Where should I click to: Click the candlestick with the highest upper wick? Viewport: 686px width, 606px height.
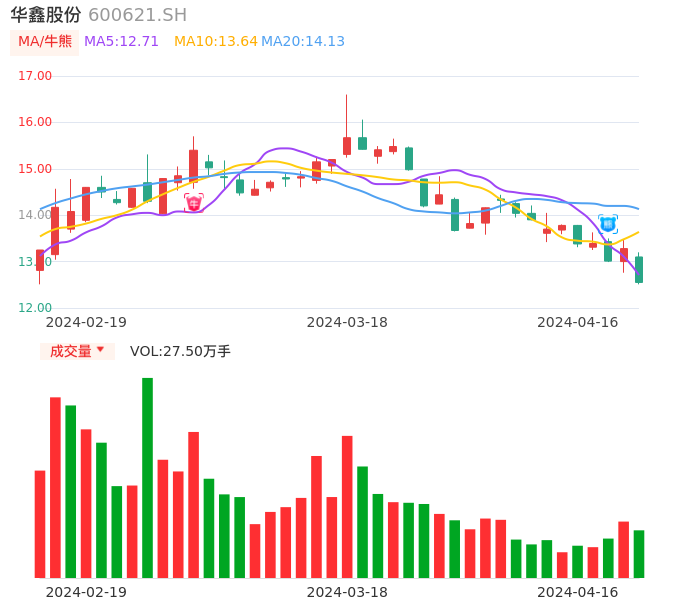tap(346, 146)
